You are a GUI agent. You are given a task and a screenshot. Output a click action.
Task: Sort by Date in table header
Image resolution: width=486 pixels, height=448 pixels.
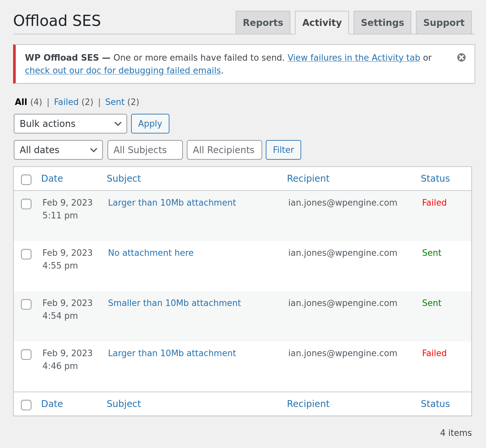[52, 178]
